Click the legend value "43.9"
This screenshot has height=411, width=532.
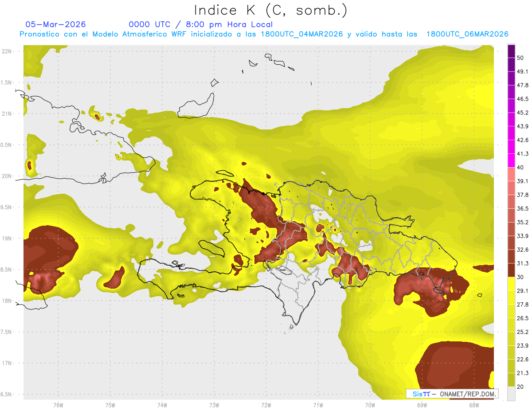[x=523, y=126]
